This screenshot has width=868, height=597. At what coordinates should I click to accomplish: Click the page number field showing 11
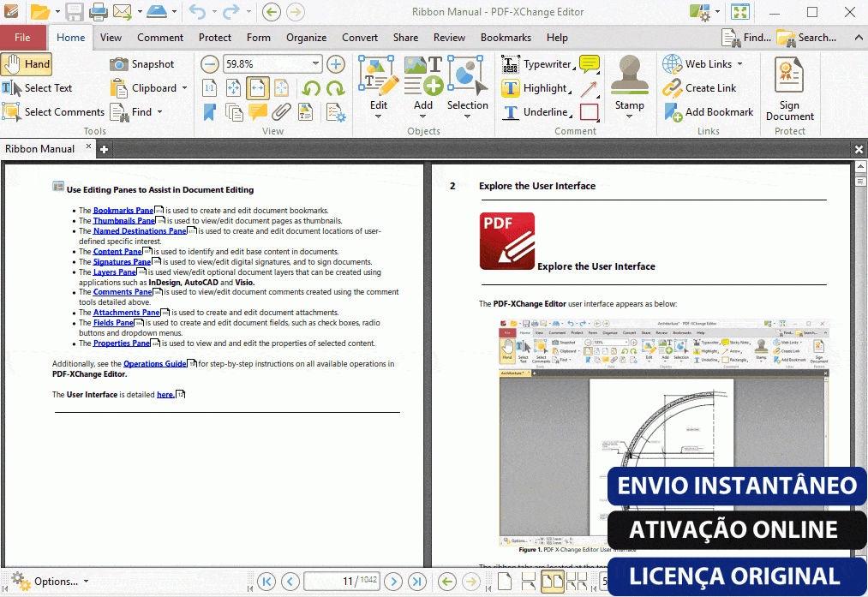click(x=341, y=581)
